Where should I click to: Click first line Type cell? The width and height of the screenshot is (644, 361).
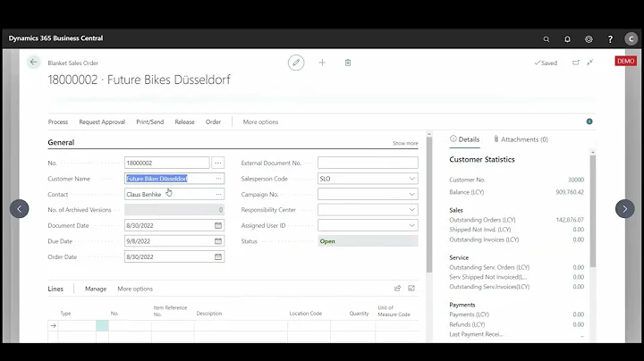tap(77, 326)
